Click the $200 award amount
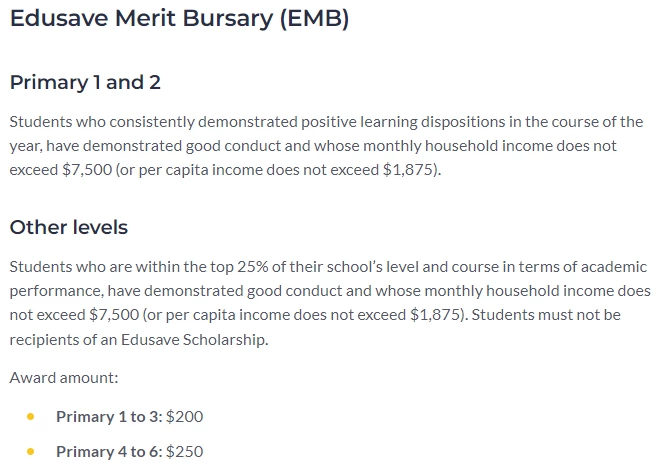The width and height of the screenshot is (664, 463). (x=185, y=417)
